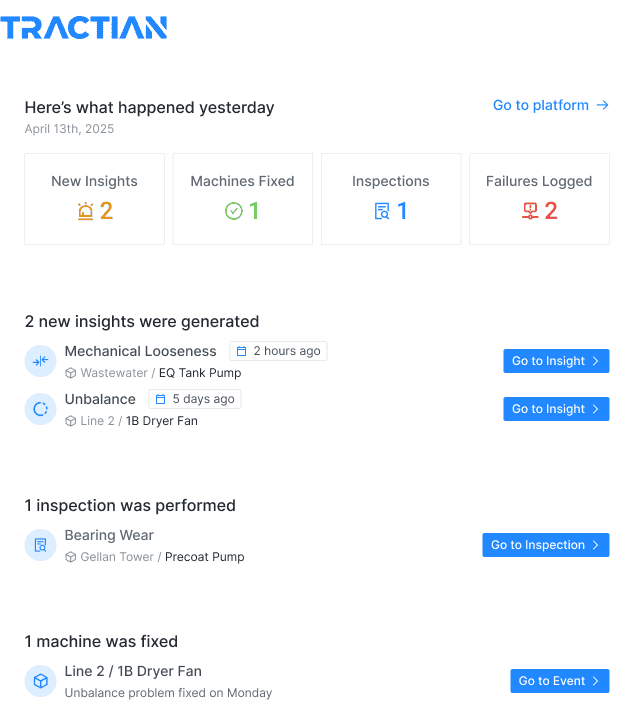Open Go to Insight for Unbalance
Screen dimensions: 634x725
[x=556, y=409]
